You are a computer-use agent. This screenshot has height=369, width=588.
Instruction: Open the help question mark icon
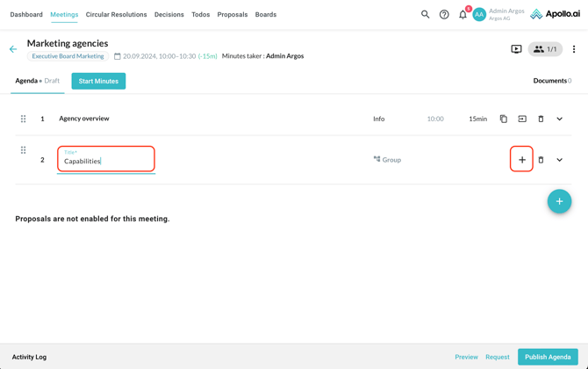point(444,14)
